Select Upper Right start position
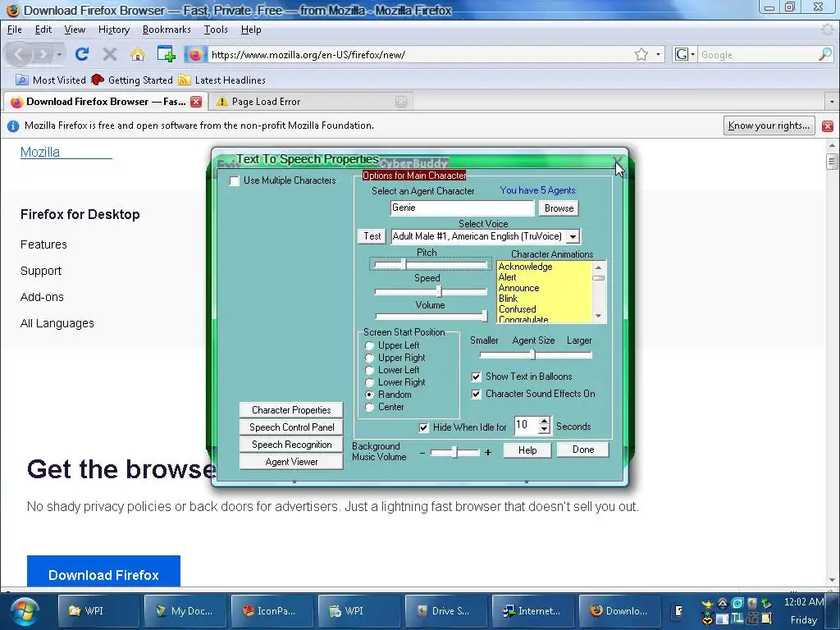 click(369, 358)
